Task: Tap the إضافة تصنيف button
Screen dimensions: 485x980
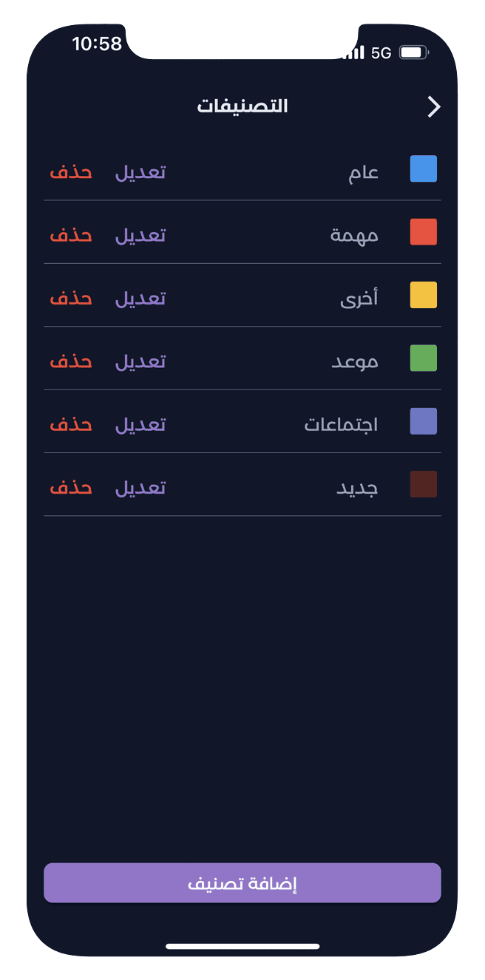Action: point(243,882)
